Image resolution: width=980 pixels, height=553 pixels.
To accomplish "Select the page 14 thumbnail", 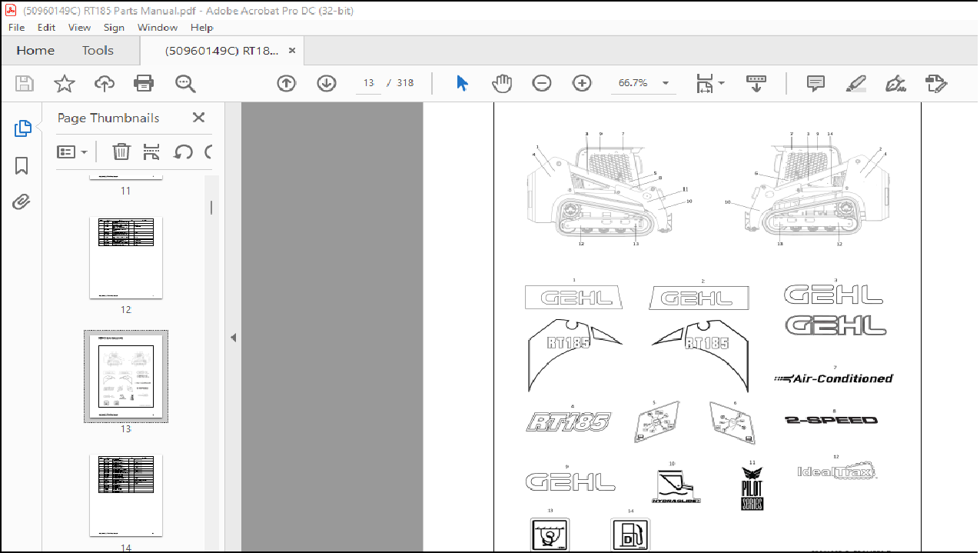I will [126, 496].
